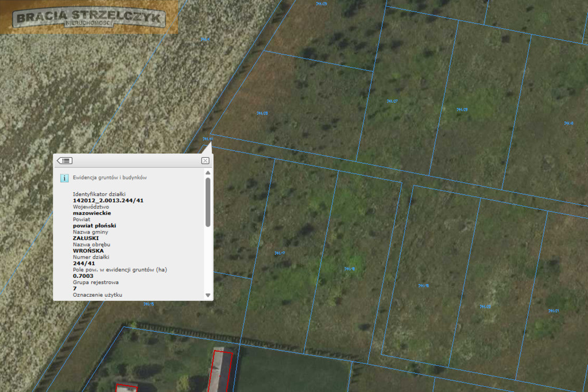Click the popup scrollbar down arrow

pyautogui.click(x=208, y=296)
